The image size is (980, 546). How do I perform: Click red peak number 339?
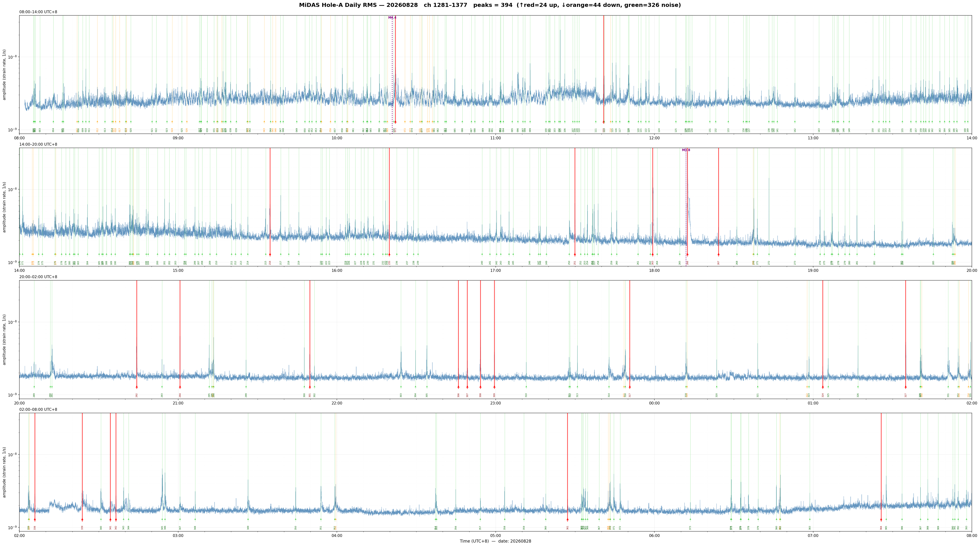pyautogui.click(x=82, y=528)
